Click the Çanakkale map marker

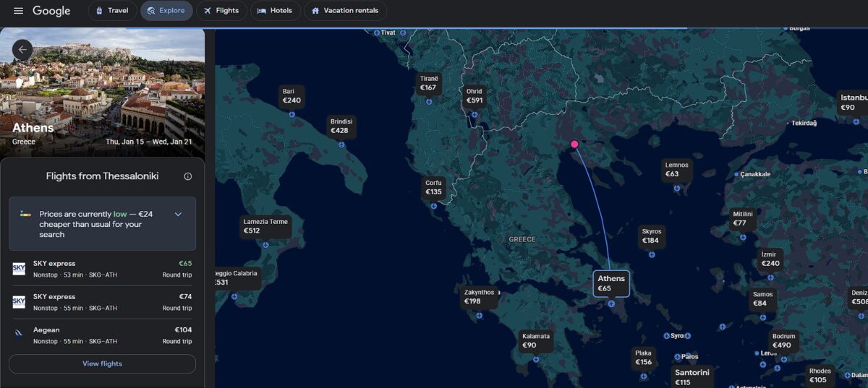click(x=736, y=174)
